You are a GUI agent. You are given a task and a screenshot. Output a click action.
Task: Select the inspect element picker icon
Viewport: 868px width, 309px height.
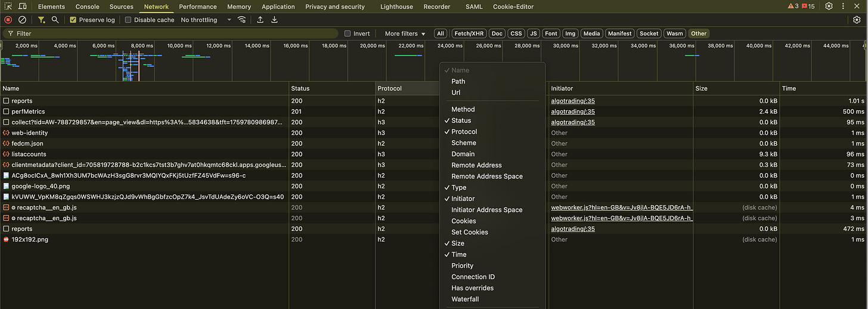(x=8, y=6)
